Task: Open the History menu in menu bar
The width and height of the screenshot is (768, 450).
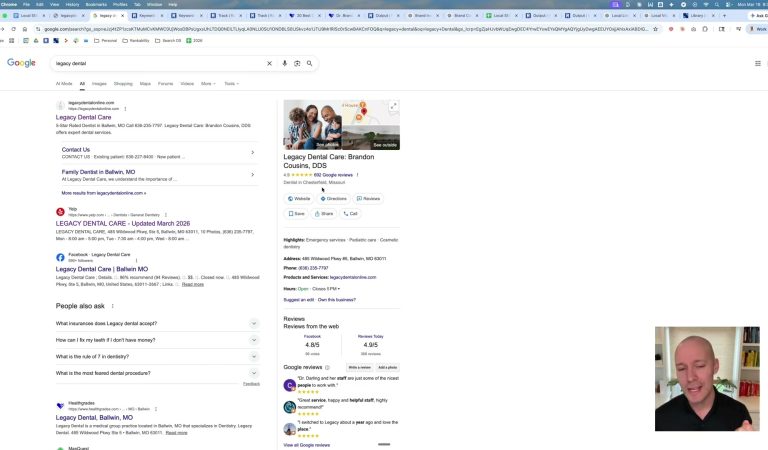Action: coord(72,4)
